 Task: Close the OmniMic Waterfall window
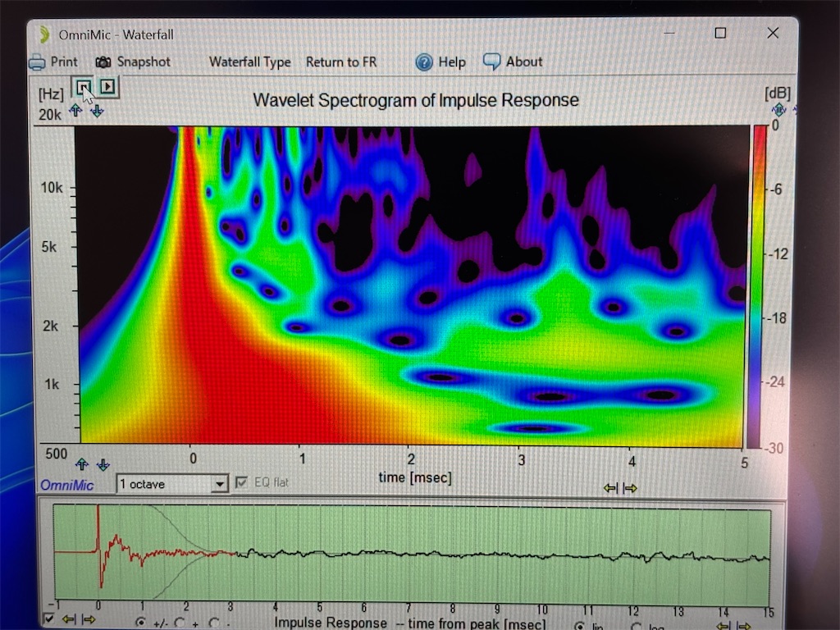pos(773,33)
